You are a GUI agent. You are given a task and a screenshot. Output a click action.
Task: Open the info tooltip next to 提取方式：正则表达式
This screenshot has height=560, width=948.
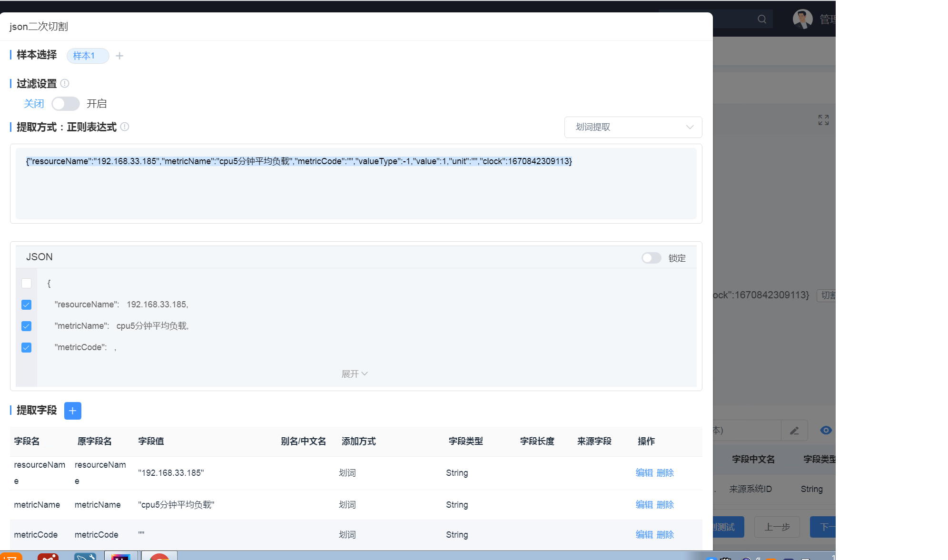(125, 127)
